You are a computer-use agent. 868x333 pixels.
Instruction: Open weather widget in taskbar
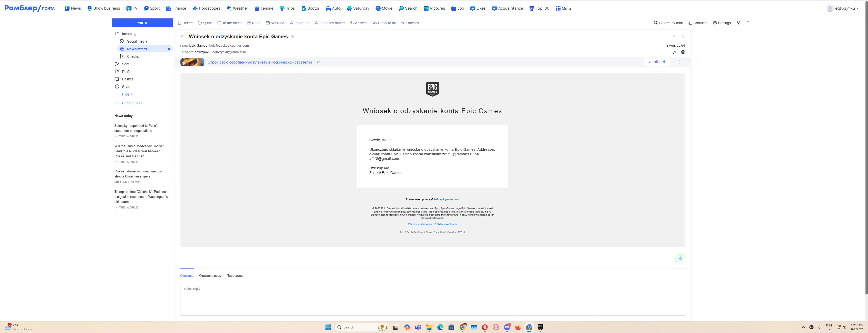tap(18, 327)
